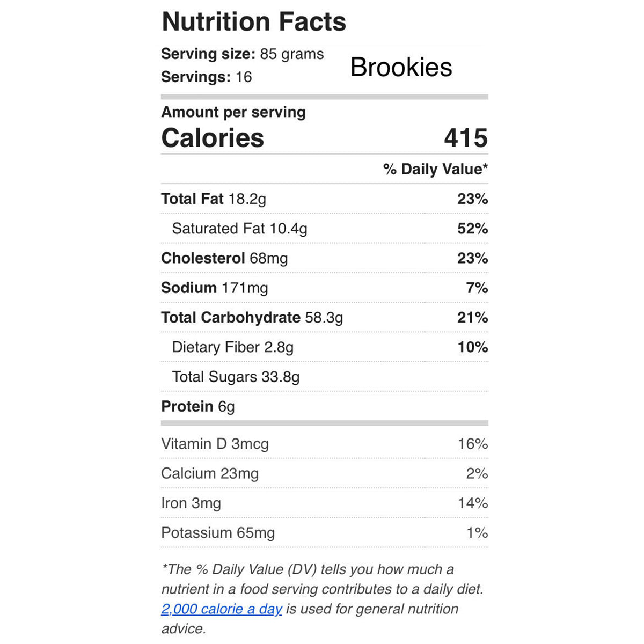Click the Servings 16 line

(x=206, y=77)
